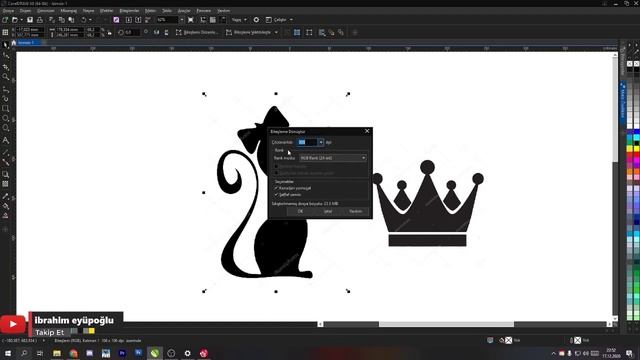The height and width of the screenshot is (360, 640).
Task: Open the Renk modu RGB dropdown
Action: click(x=333, y=158)
